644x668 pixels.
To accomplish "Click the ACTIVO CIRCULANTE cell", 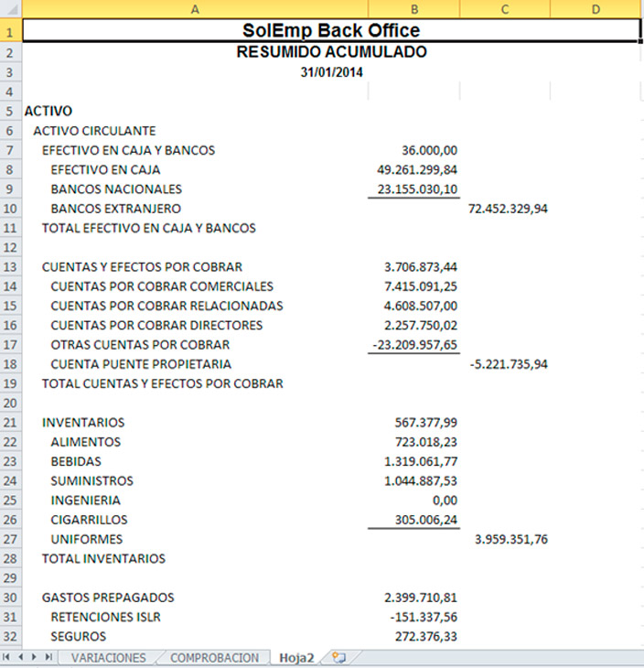I will 95,131.
